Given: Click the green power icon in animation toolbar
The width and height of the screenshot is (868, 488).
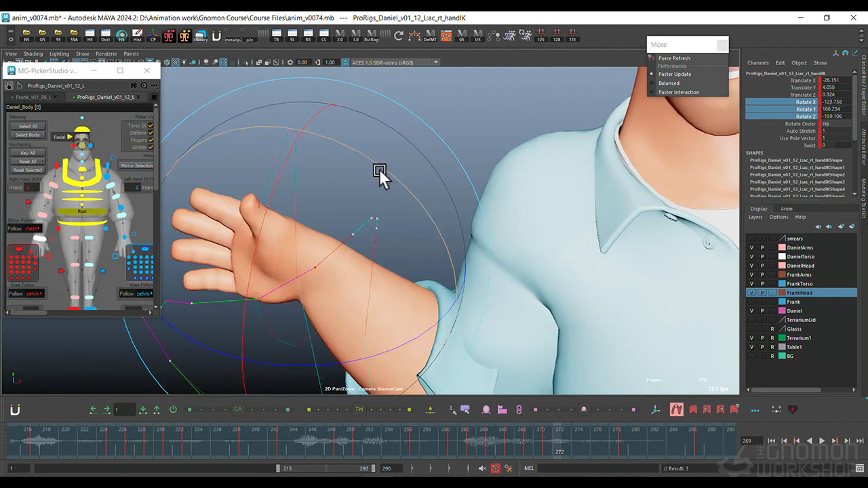Looking at the screenshot, I should (x=173, y=409).
